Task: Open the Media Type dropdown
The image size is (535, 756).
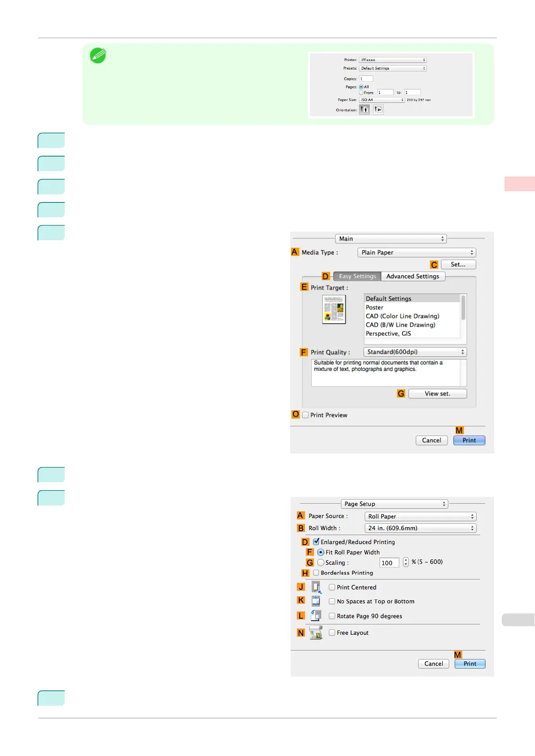Action: (x=417, y=252)
